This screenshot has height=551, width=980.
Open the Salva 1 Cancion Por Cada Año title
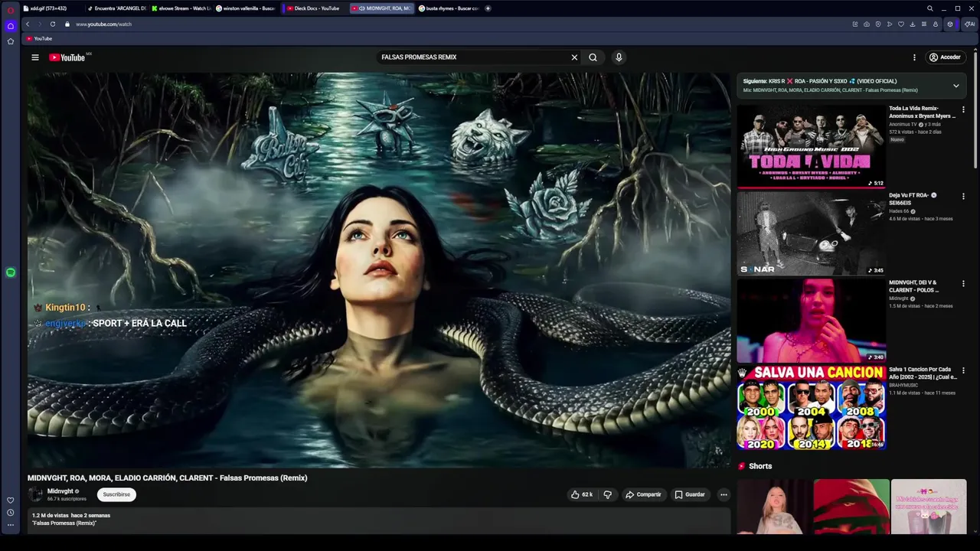(923, 373)
